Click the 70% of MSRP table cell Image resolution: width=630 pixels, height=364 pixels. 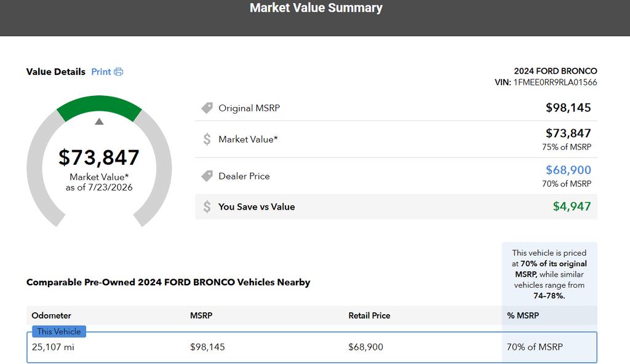tap(535, 347)
